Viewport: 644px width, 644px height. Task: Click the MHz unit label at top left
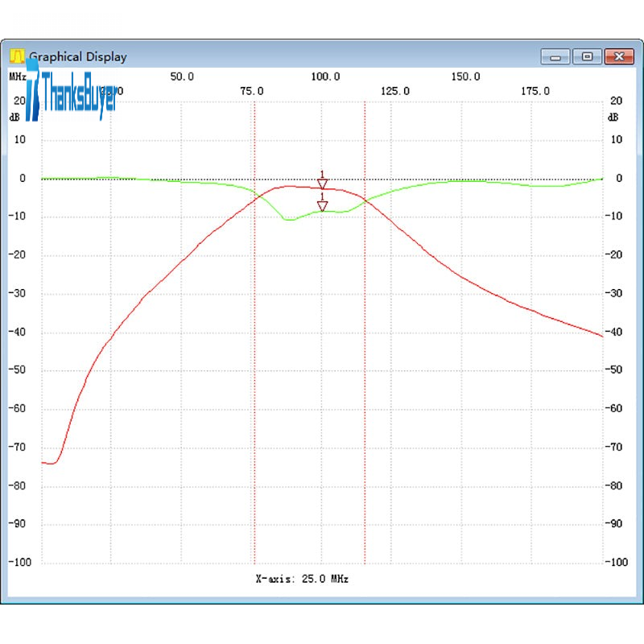click(18, 76)
